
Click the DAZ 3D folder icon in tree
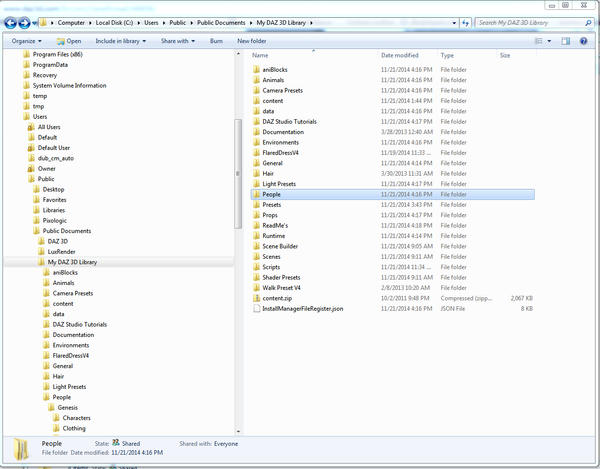41,241
